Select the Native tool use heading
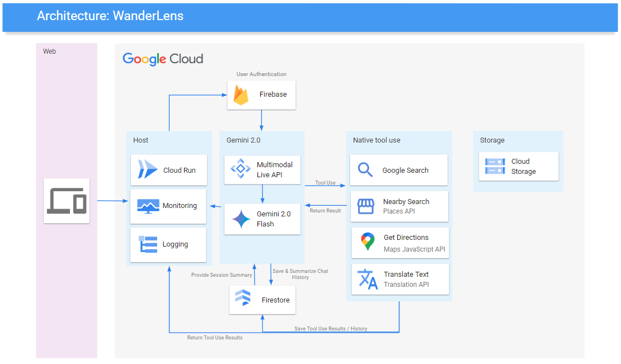Image resolution: width=621 pixels, height=364 pixels. (x=377, y=140)
